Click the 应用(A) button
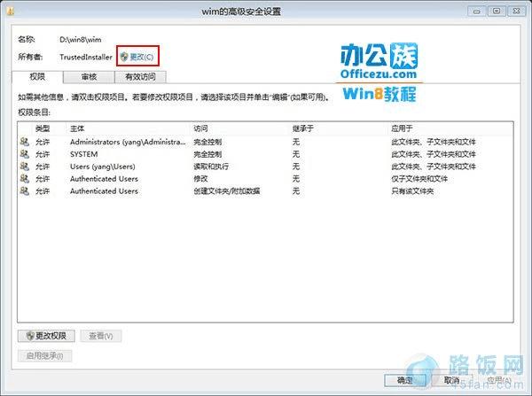The width and height of the screenshot is (532, 396). (x=498, y=380)
